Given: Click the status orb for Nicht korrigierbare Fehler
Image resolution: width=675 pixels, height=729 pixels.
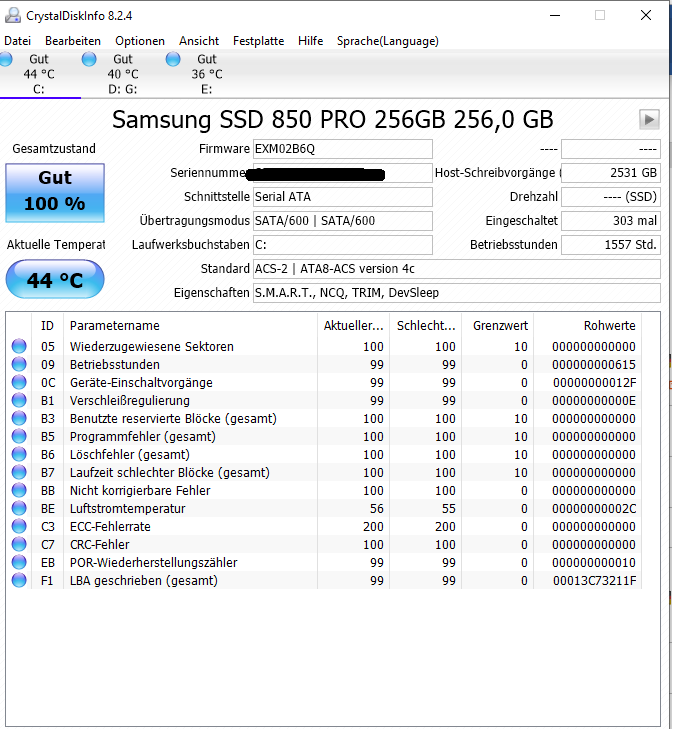Looking at the screenshot, I should [19, 490].
